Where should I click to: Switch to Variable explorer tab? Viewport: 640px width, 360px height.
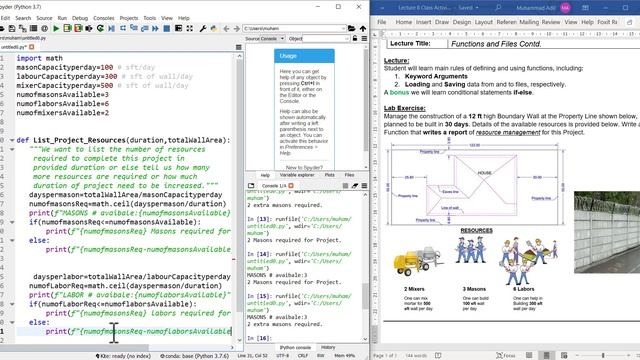[x=297, y=175]
